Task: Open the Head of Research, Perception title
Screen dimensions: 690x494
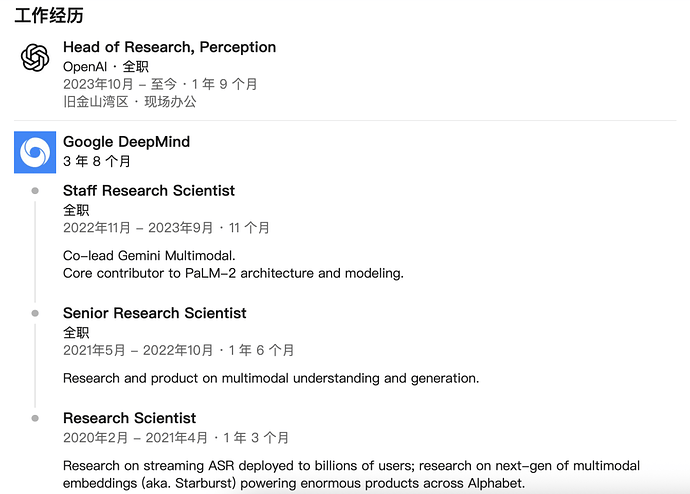Action: point(169,47)
